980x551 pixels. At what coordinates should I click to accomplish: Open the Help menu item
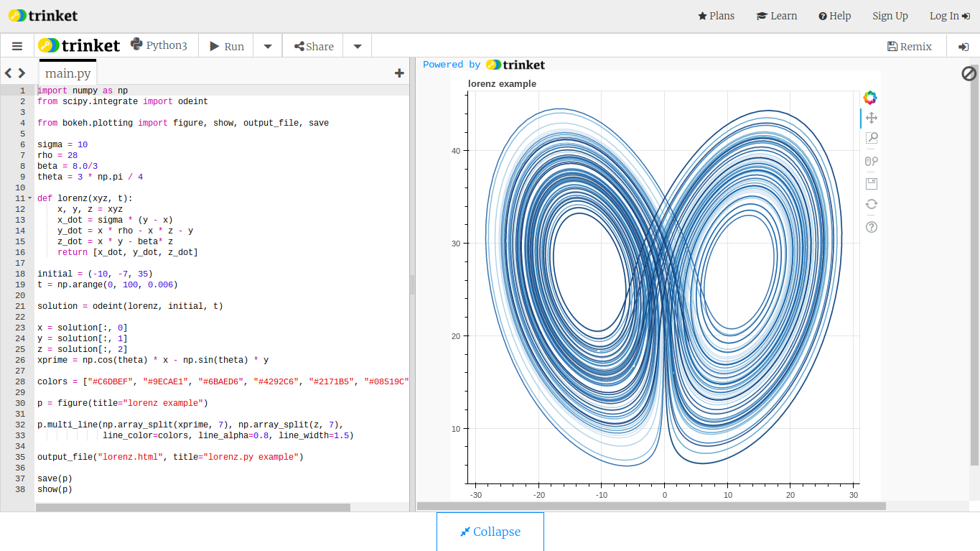[835, 16]
